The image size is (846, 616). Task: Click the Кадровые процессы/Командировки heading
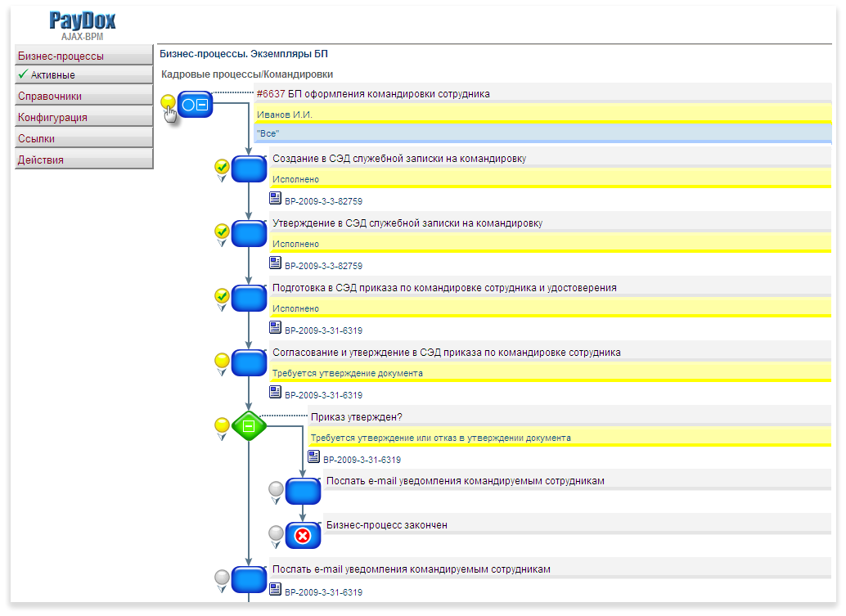coord(247,74)
